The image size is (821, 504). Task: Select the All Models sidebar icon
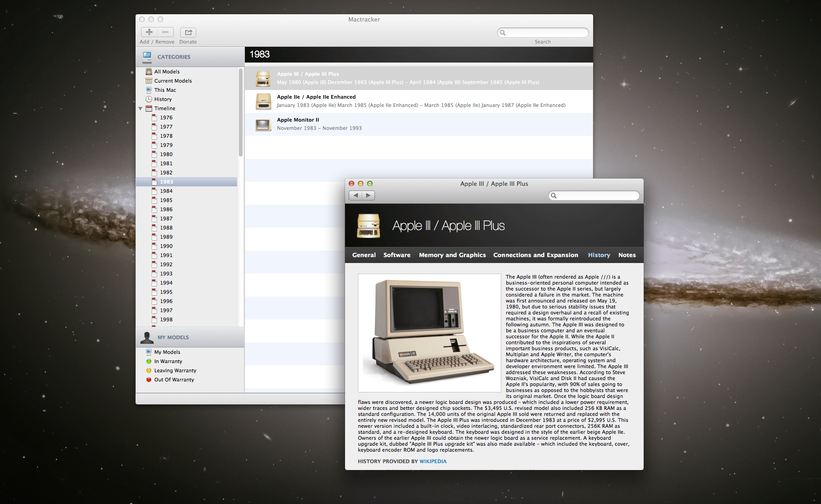(x=149, y=72)
